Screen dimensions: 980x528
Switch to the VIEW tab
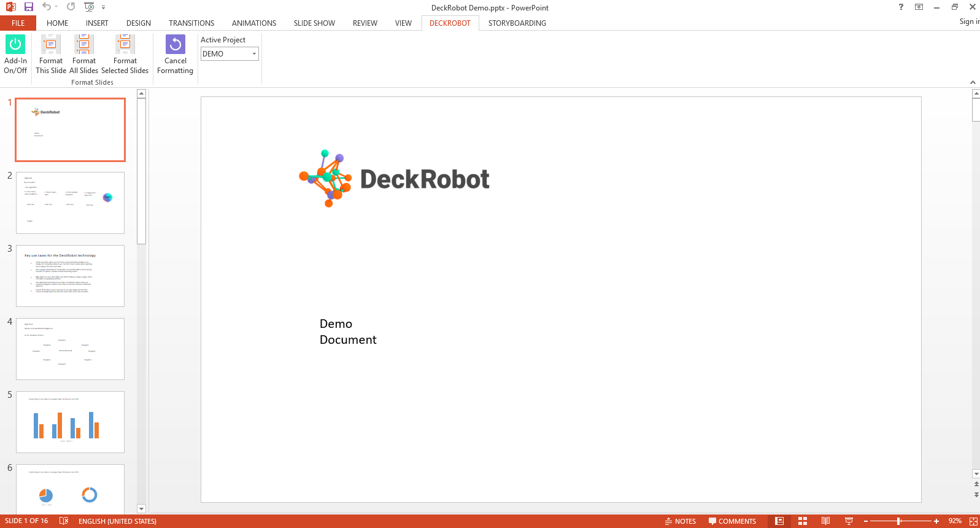pos(403,23)
